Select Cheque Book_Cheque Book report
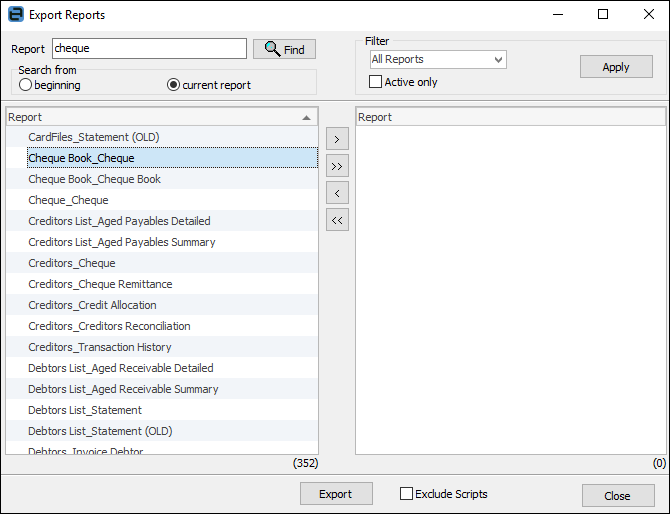The image size is (670, 514). 94,179
